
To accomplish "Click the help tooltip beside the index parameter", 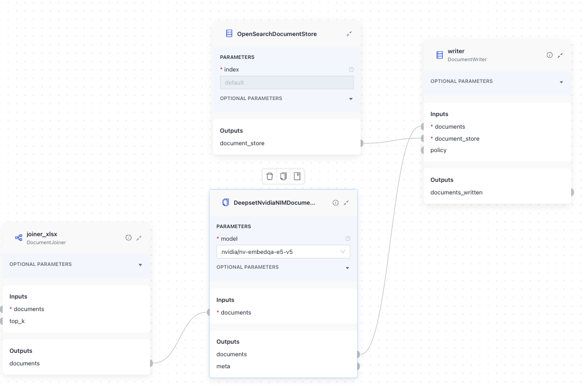I will tap(351, 69).
